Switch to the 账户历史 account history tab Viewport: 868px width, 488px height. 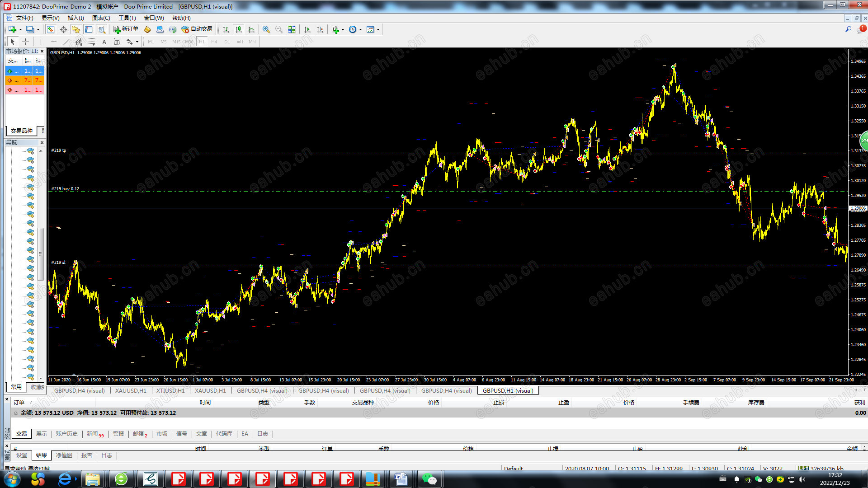click(67, 433)
